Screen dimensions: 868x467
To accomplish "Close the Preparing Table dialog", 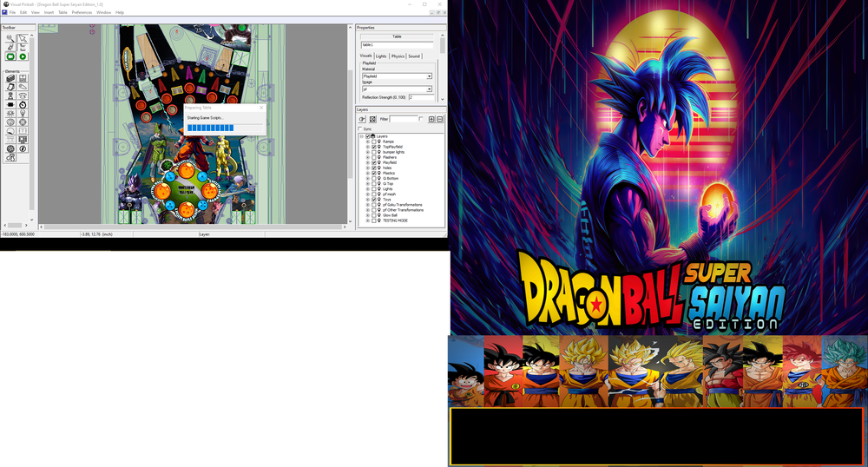I will (x=261, y=108).
